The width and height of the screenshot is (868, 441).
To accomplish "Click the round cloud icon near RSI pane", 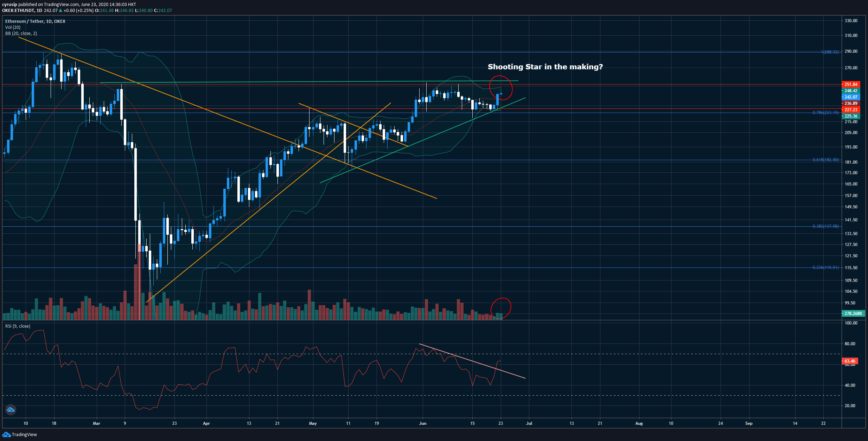I will point(11,409).
